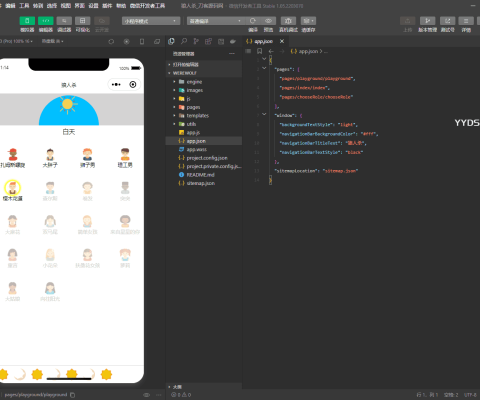Toggle the green simulator panel button
The height and width of the screenshot is (400, 480).
(27, 21)
